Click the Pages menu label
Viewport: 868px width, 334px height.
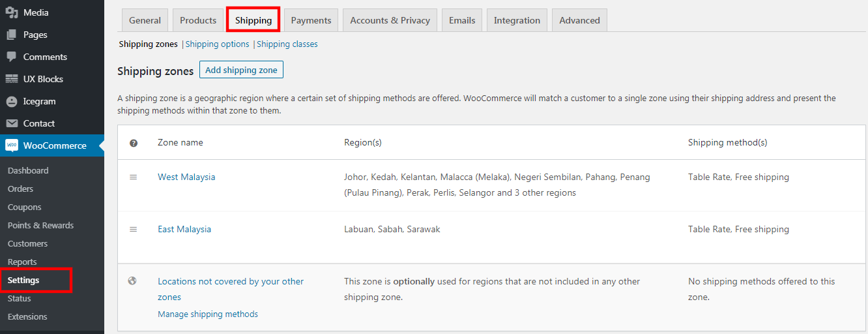[35, 35]
